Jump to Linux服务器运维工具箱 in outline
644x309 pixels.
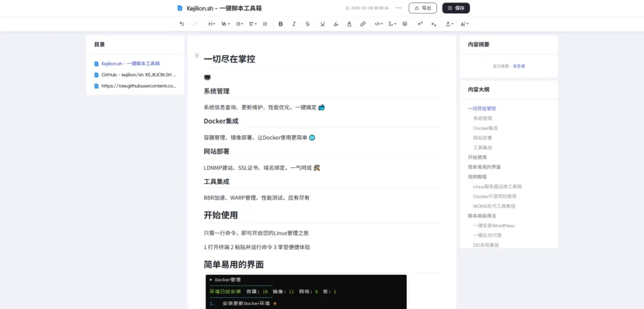pyautogui.click(x=497, y=186)
